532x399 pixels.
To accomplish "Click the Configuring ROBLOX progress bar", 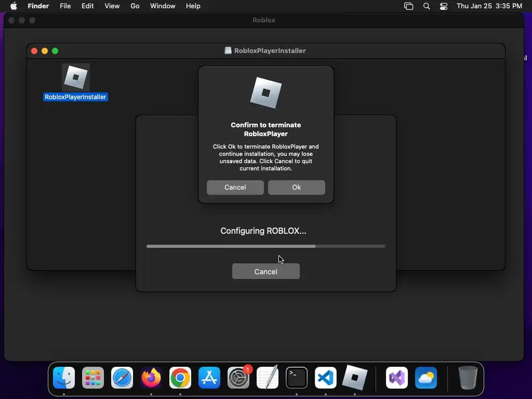I will (x=265, y=246).
